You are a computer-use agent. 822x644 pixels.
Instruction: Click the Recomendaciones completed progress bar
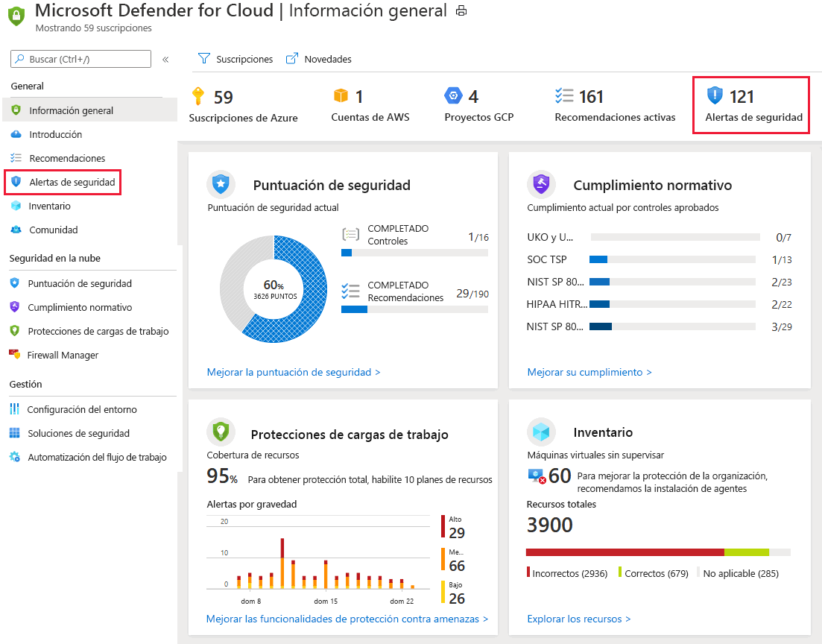click(x=414, y=309)
